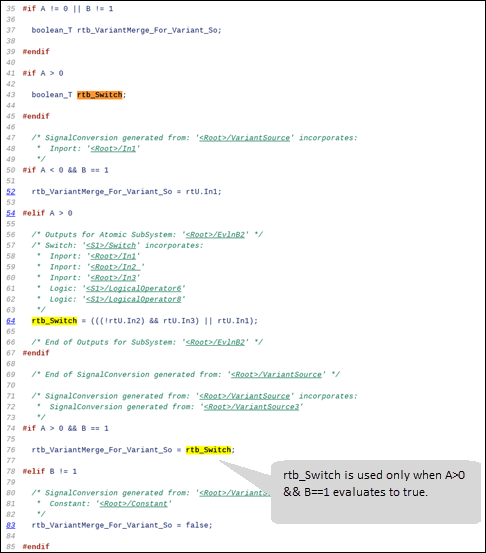Click orange highlighted rtb_Switch declaration

click(x=100, y=95)
